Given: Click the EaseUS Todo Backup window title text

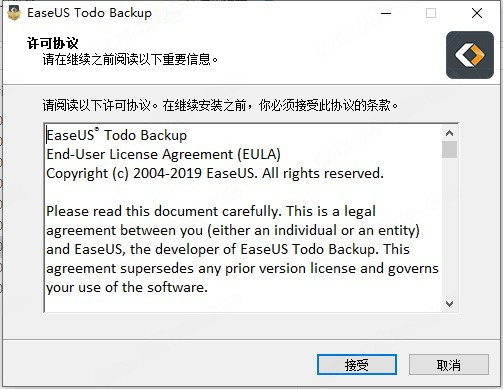Looking at the screenshot, I should (89, 13).
